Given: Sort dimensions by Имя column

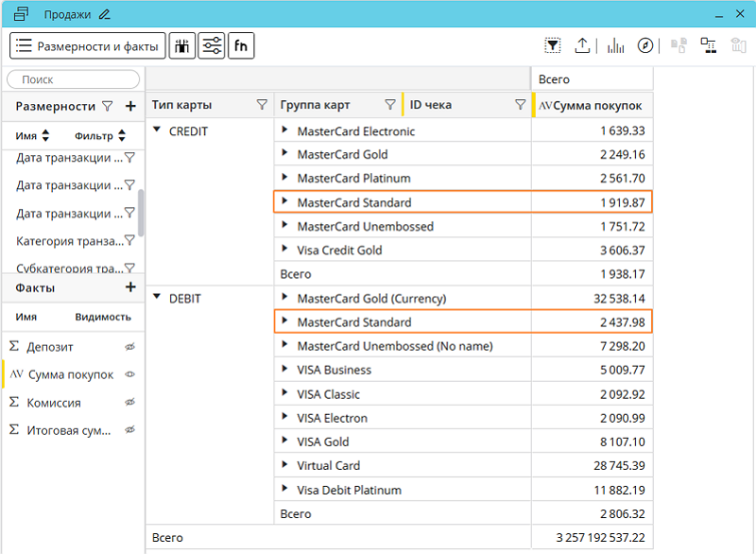Looking at the screenshot, I should [45, 136].
